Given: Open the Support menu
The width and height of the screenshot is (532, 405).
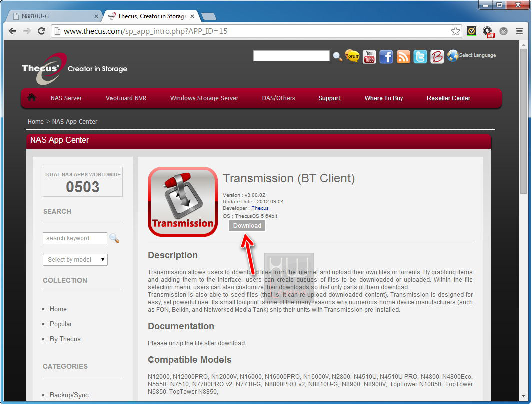Looking at the screenshot, I should click(330, 98).
